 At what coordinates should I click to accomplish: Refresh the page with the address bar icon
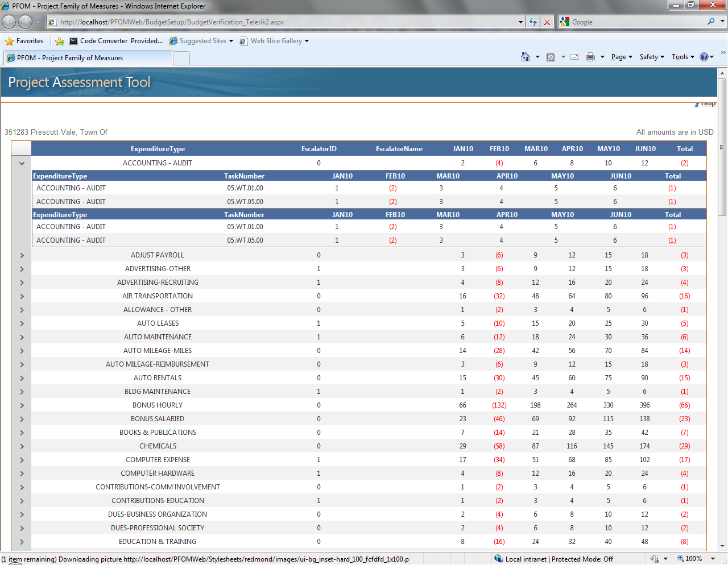(533, 22)
